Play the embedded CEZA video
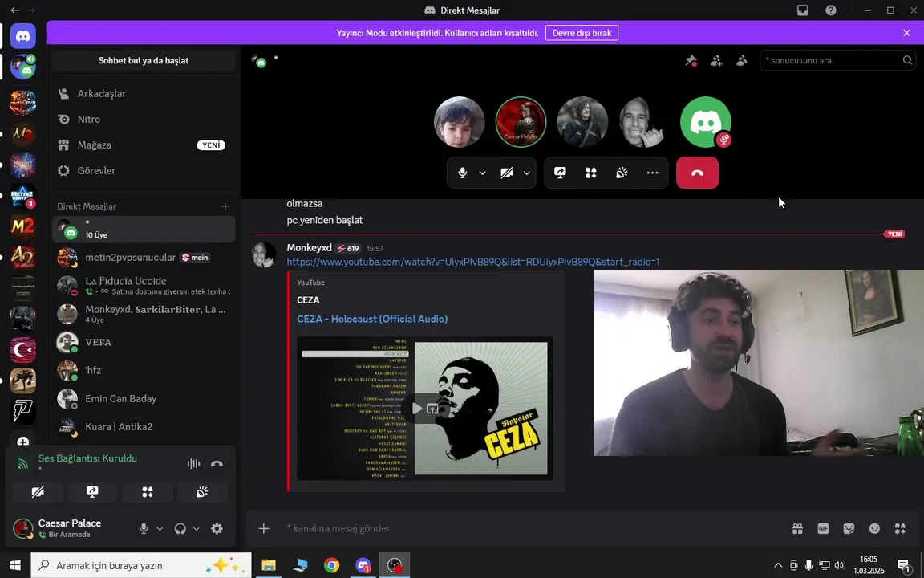This screenshot has width=924, height=578. [x=417, y=408]
